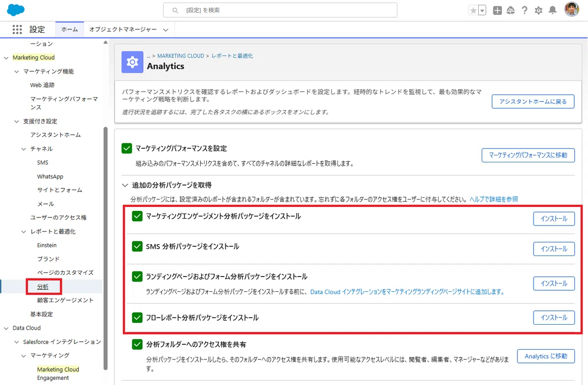Select 分析 in the sidebar
Viewport: 588px width, 385px height.
click(43, 286)
